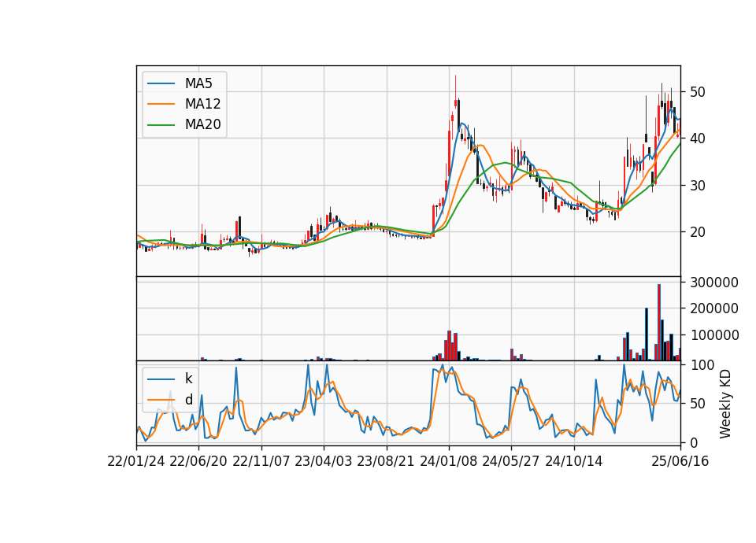Click the blue MA5 legend line sample
Screen dimensions: 756x543
[161, 84]
